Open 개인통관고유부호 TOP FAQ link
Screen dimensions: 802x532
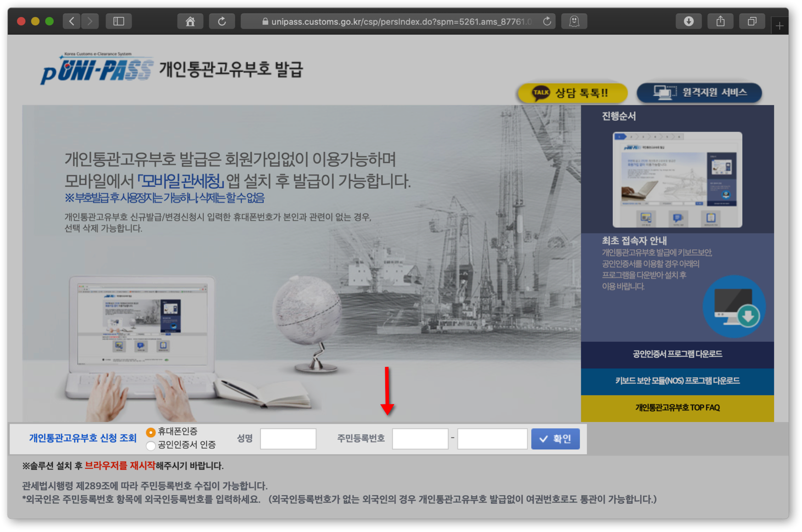click(x=677, y=408)
